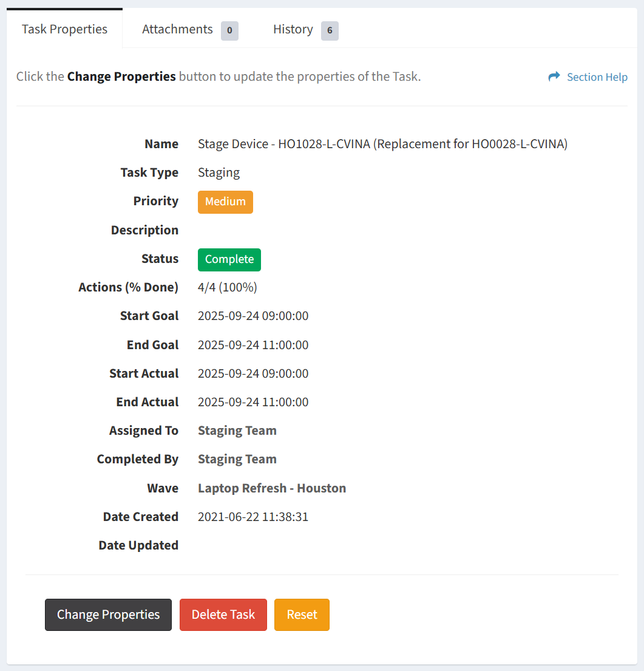The image size is (644, 671).
Task: Click the Actions value 4/4 (100%)
Action: [x=227, y=287]
